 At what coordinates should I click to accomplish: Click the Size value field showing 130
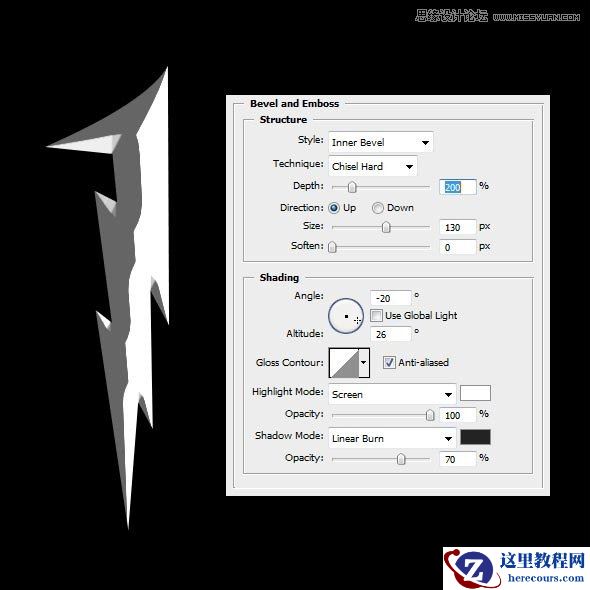pyautogui.click(x=458, y=227)
